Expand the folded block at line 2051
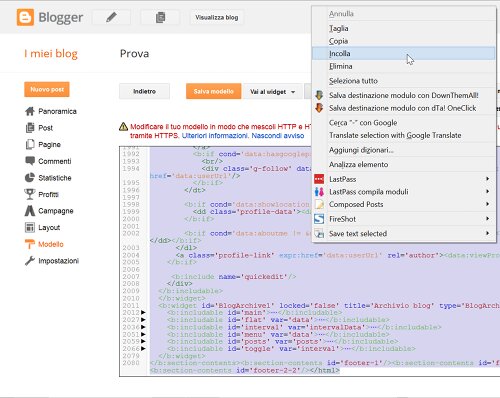This screenshot has width=500, height=398. pos(143,334)
